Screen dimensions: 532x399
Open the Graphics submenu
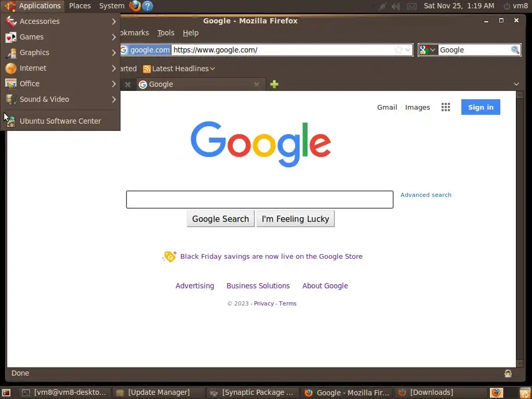60,52
